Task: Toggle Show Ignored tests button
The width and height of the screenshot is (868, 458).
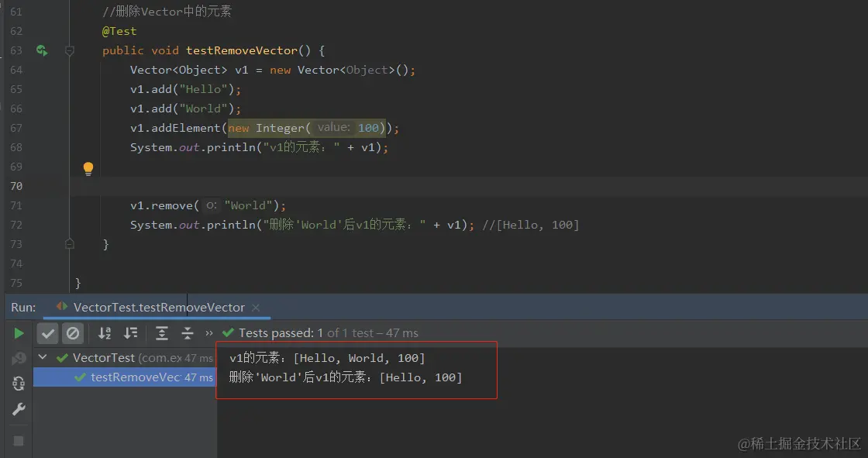Action: click(73, 332)
